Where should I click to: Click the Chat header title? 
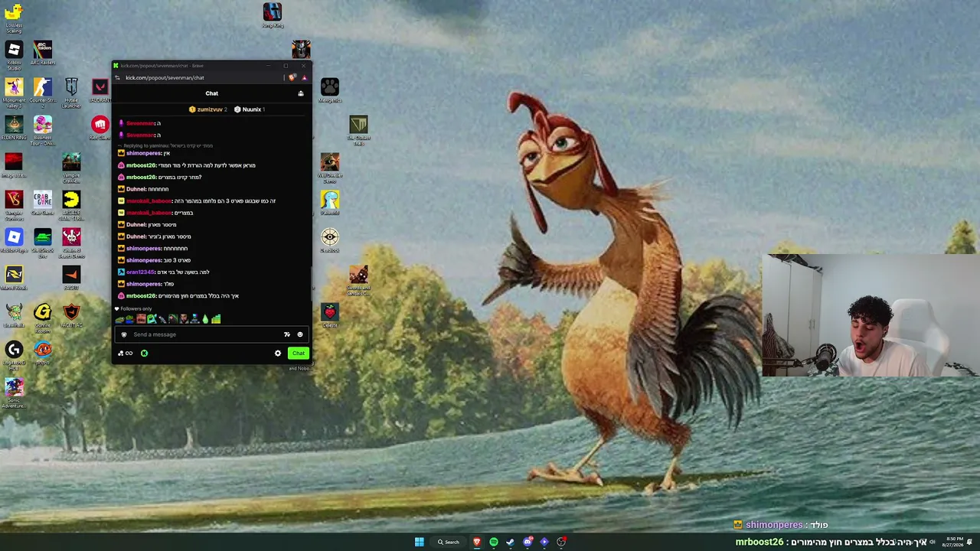[212, 93]
